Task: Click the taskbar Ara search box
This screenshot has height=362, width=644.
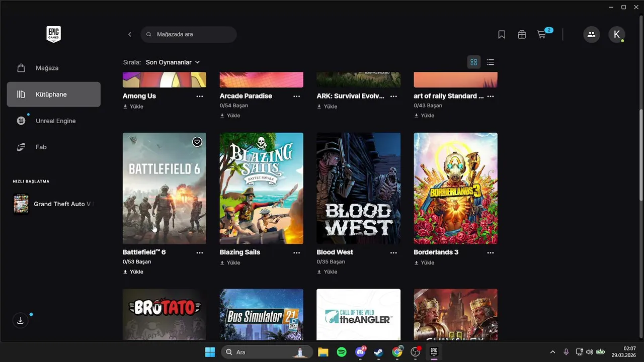Action: [267, 352]
